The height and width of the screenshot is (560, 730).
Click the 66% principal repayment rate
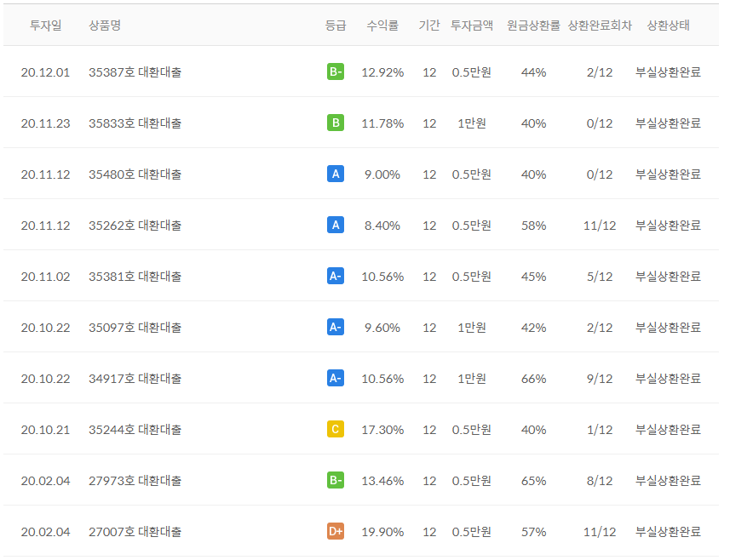[x=533, y=379]
